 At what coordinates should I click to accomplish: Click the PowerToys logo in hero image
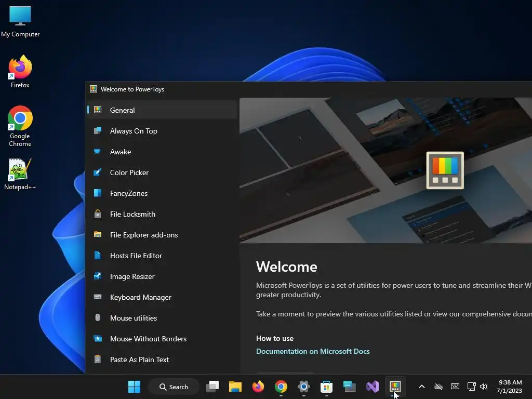click(x=445, y=170)
